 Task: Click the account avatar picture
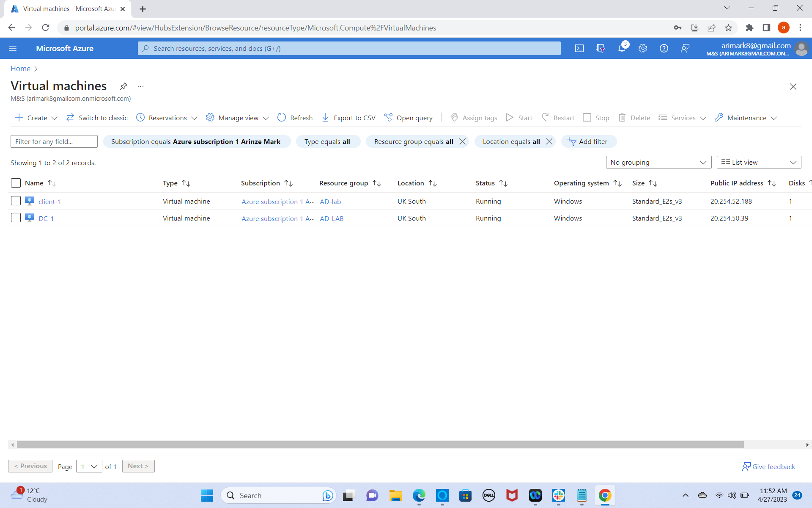tap(801, 49)
